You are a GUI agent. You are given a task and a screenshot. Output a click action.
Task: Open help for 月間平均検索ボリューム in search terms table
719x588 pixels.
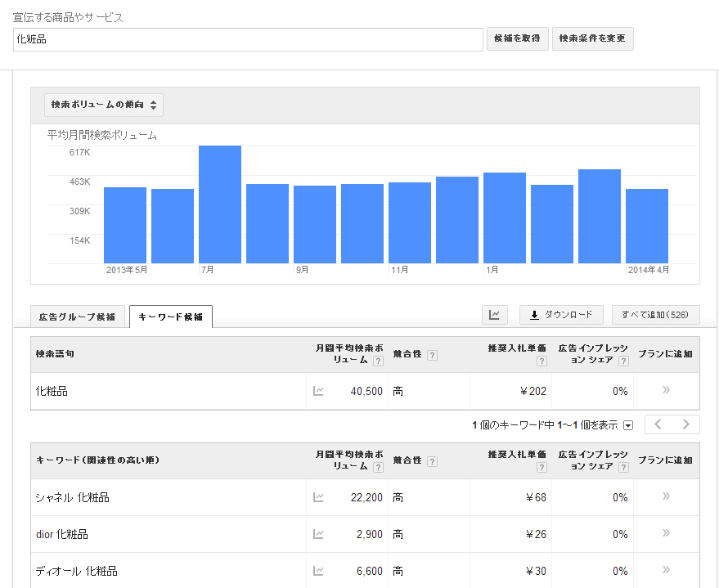point(378,361)
